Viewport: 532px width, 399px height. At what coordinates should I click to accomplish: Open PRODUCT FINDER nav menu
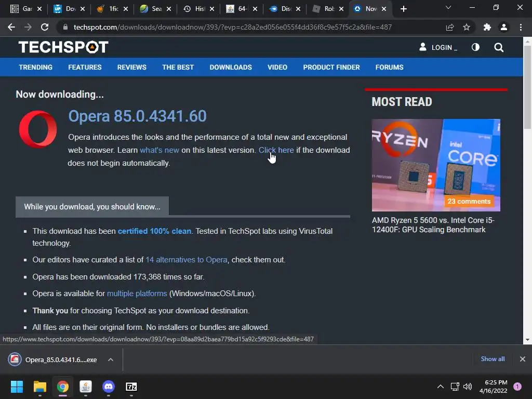tap(331, 67)
